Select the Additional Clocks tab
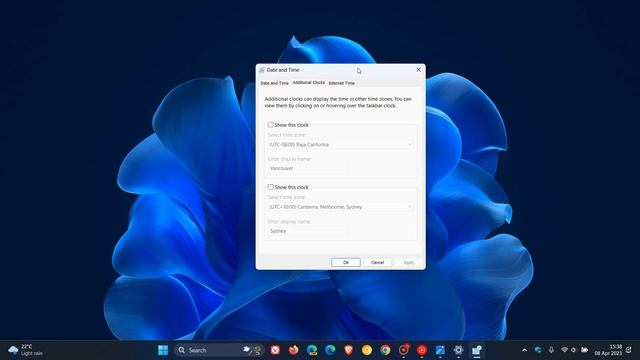640x360 pixels. [x=309, y=82]
